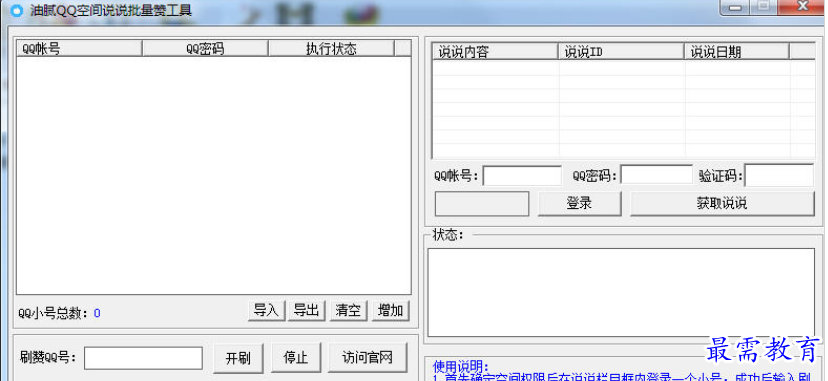Sort by QQ帐号 column header
The image size is (828, 381).
79,49
